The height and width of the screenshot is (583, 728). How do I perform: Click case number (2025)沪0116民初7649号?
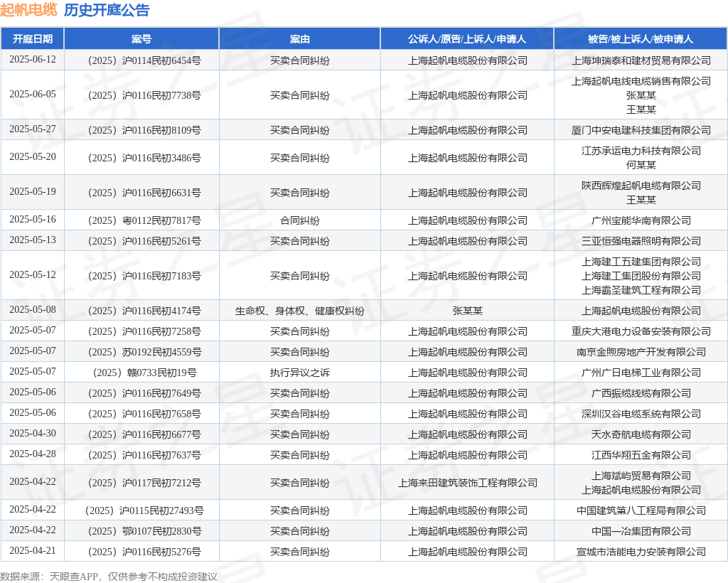[144, 393]
